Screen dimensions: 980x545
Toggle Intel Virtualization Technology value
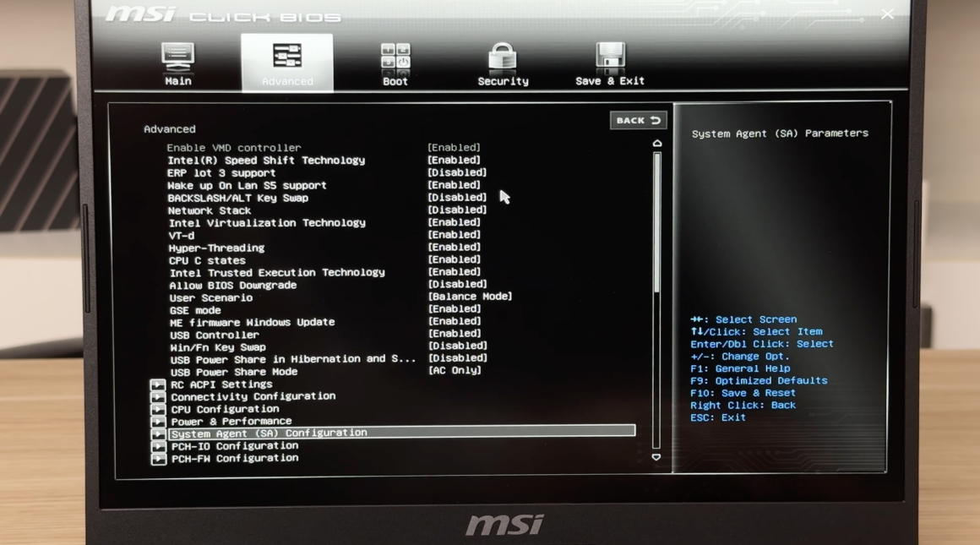(x=454, y=222)
